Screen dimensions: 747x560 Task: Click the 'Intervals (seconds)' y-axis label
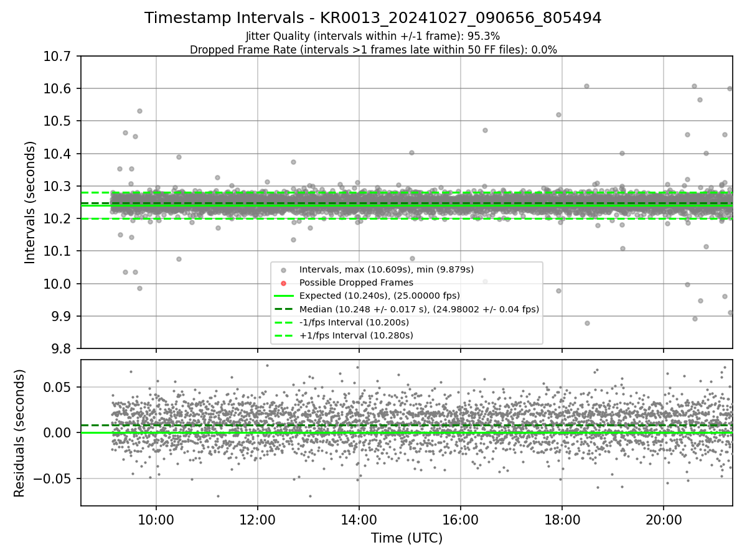coord(30,202)
